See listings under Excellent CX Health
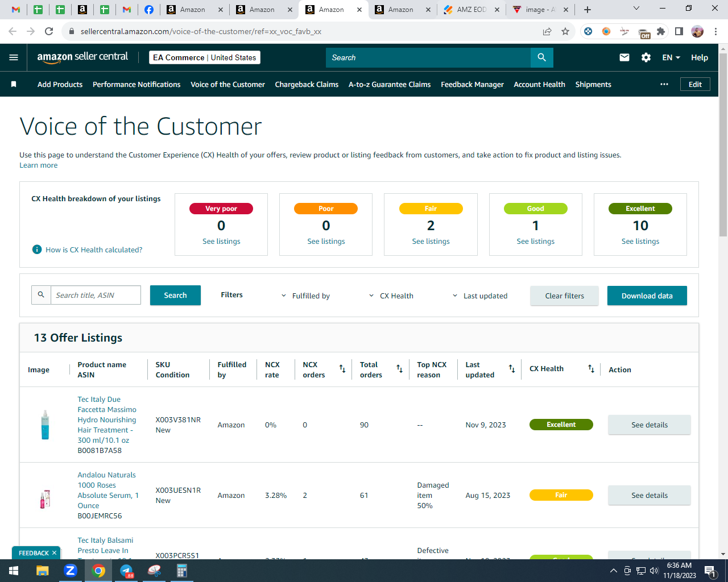 click(640, 242)
